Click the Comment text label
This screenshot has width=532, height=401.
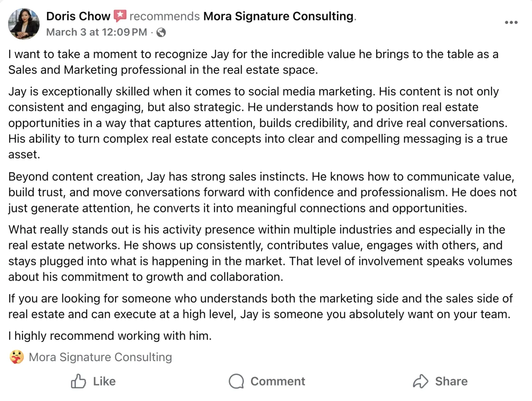pyautogui.click(x=278, y=381)
